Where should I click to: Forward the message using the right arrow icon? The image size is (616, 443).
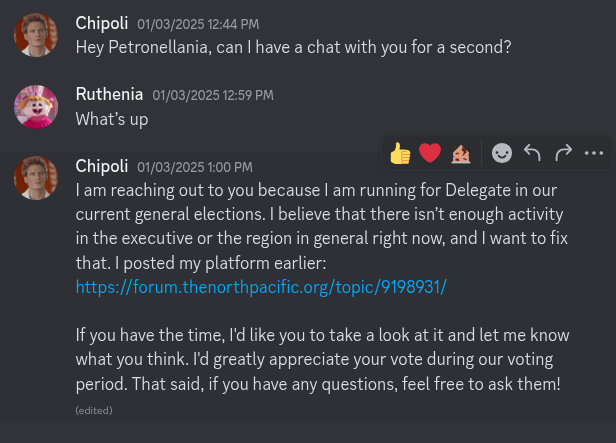pos(563,153)
